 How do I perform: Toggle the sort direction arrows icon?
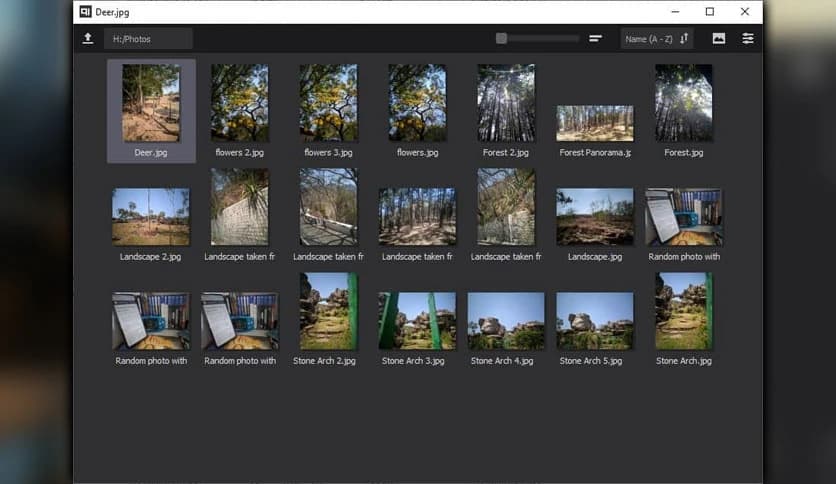(684, 39)
